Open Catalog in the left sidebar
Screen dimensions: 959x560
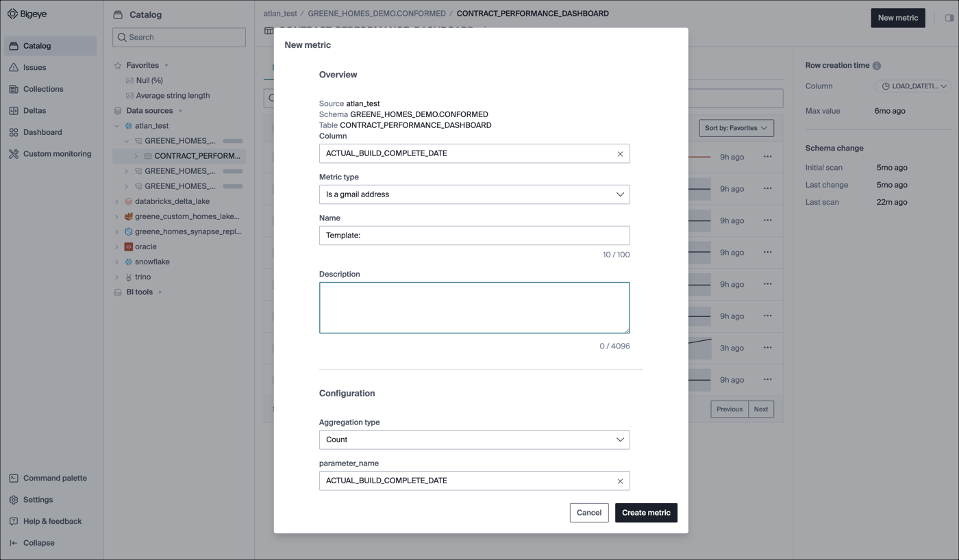coord(50,46)
